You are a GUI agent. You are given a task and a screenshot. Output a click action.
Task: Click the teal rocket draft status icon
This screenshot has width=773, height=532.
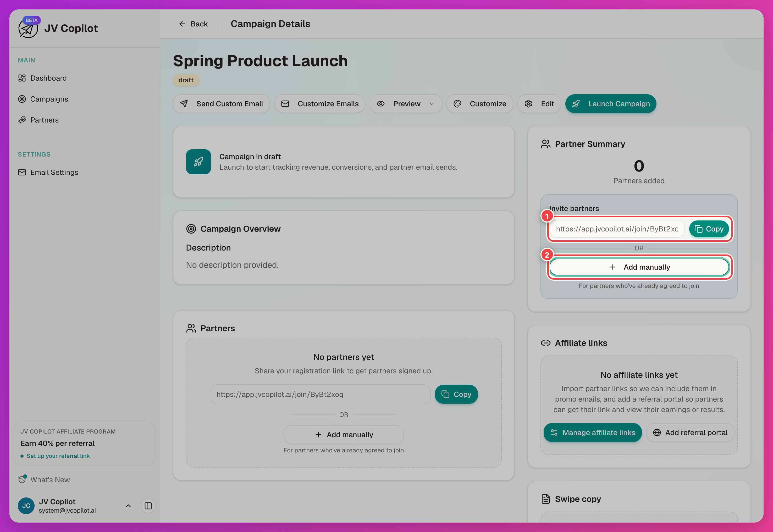[x=198, y=162]
